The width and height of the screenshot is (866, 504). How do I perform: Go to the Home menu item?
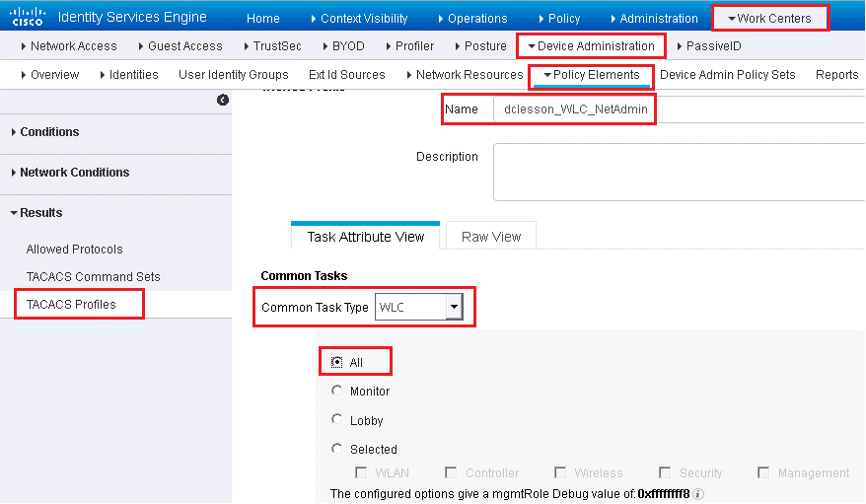click(x=263, y=18)
